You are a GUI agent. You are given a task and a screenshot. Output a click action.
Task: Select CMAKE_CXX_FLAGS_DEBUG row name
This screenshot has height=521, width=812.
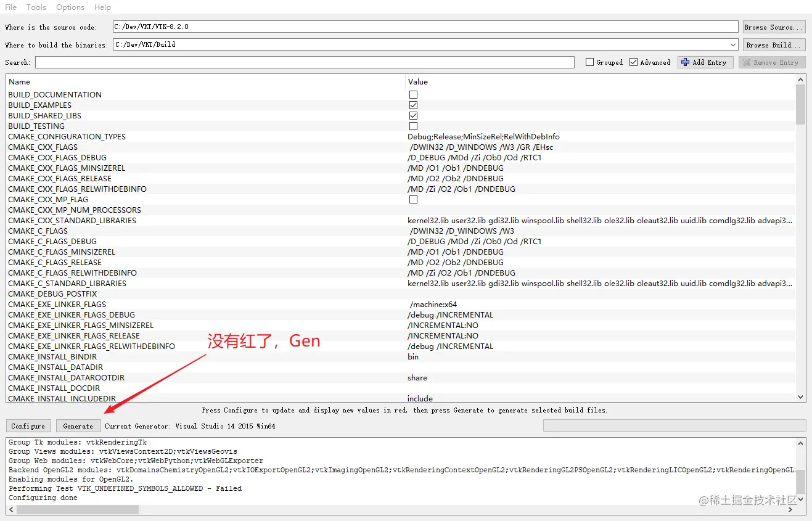pos(57,157)
